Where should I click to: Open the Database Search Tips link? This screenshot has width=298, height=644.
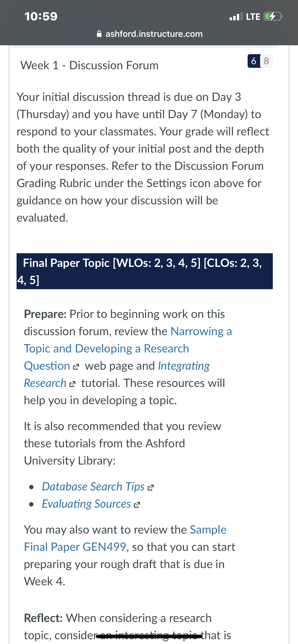[93, 487]
